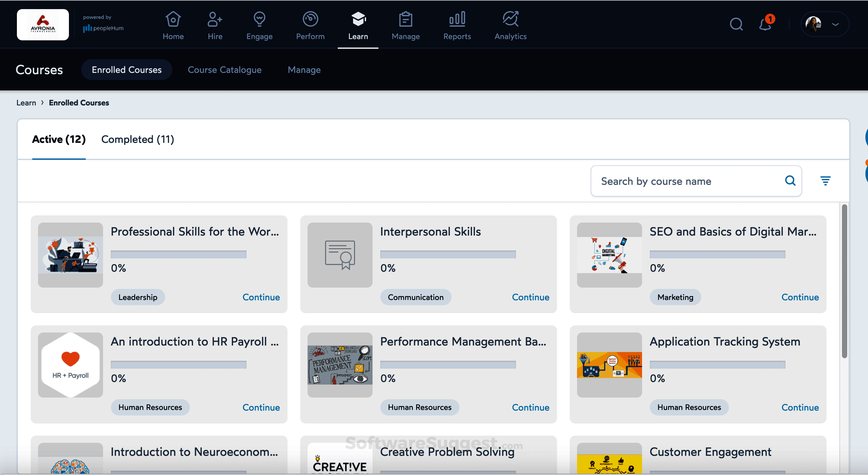Image resolution: width=868 pixels, height=475 pixels.
Task: Go to the Perform module icon
Action: point(310,19)
